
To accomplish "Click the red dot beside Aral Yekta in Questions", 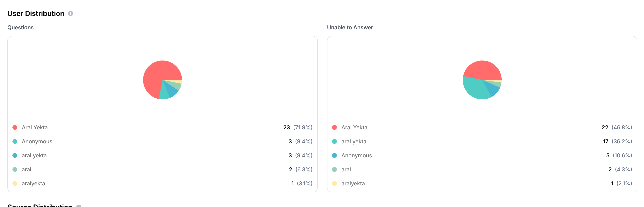I will click(15, 127).
